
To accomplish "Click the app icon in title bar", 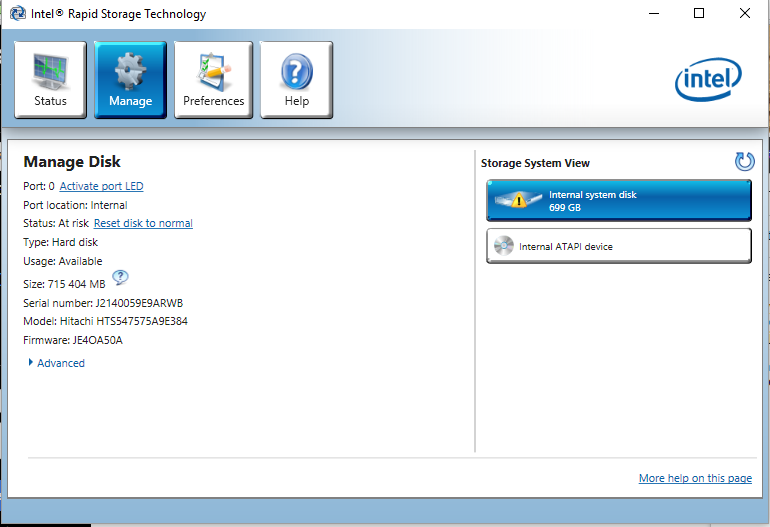I will (x=18, y=13).
